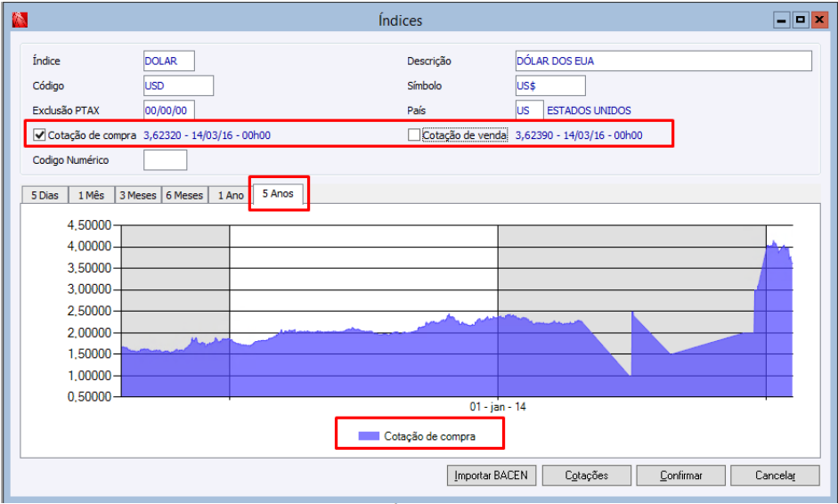Viewport: 838px width, 504px height.
Task: Minimize the Índices window
Action: [781, 20]
